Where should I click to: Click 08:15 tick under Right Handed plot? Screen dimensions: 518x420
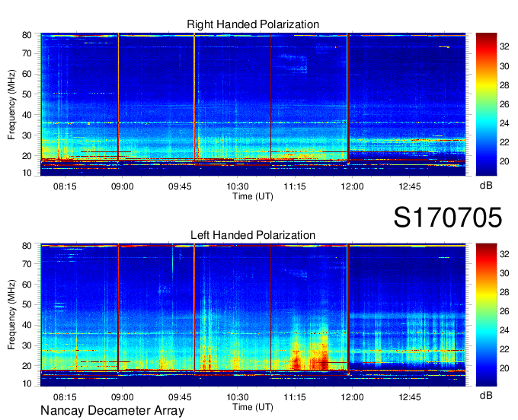(x=65, y=186)
